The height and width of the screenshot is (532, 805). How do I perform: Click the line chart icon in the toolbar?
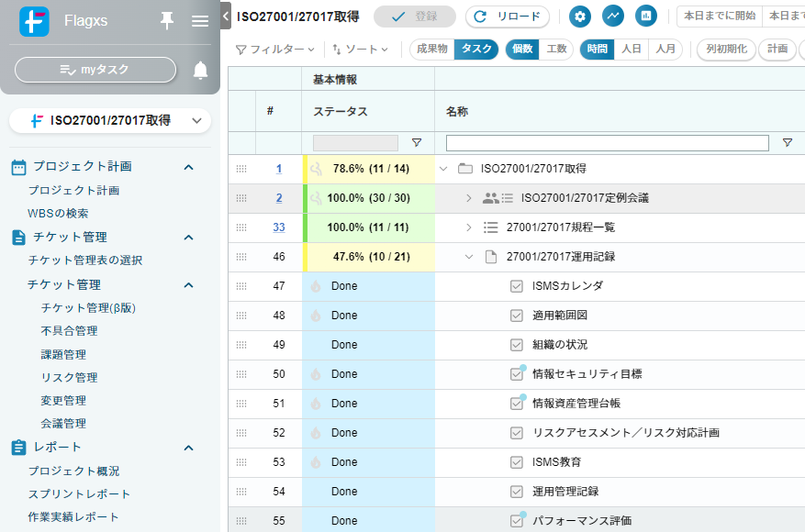[x=613, y=16]
